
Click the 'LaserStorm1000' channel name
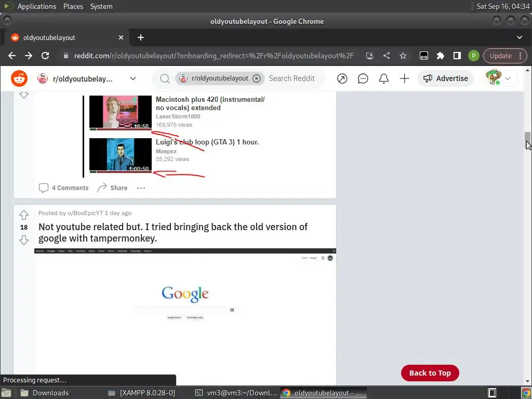coord(178,116)
